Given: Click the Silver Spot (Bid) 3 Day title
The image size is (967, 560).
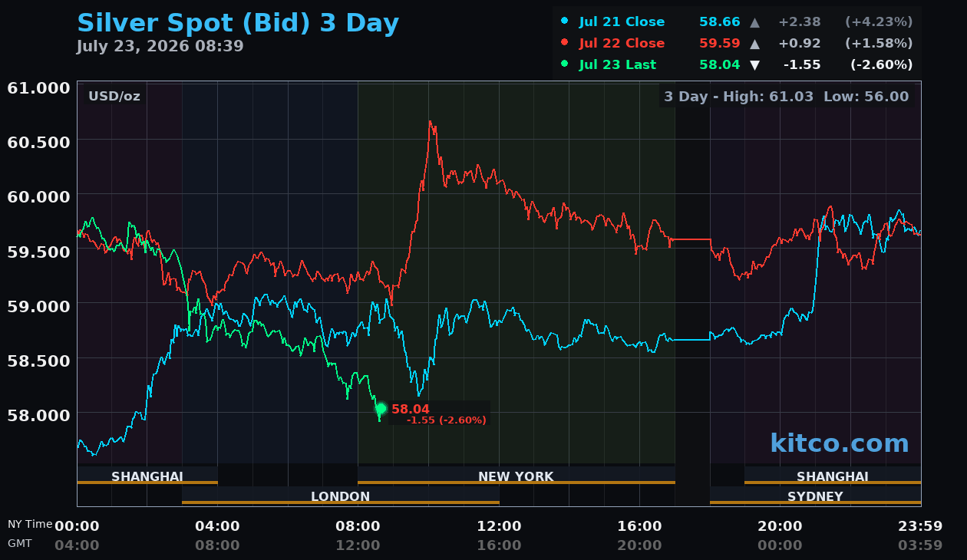Looking at the screenshot, I should [x=238, y=23].
